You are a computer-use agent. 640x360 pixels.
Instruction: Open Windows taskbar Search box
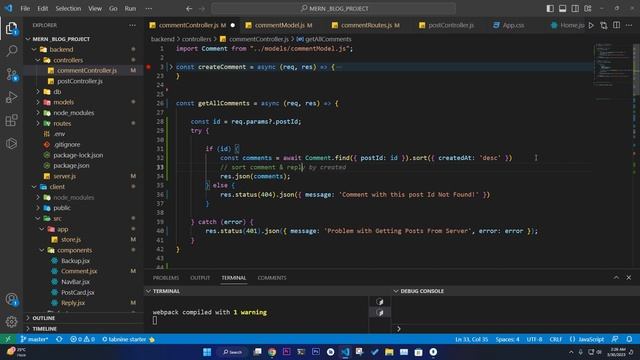(232, 352)
